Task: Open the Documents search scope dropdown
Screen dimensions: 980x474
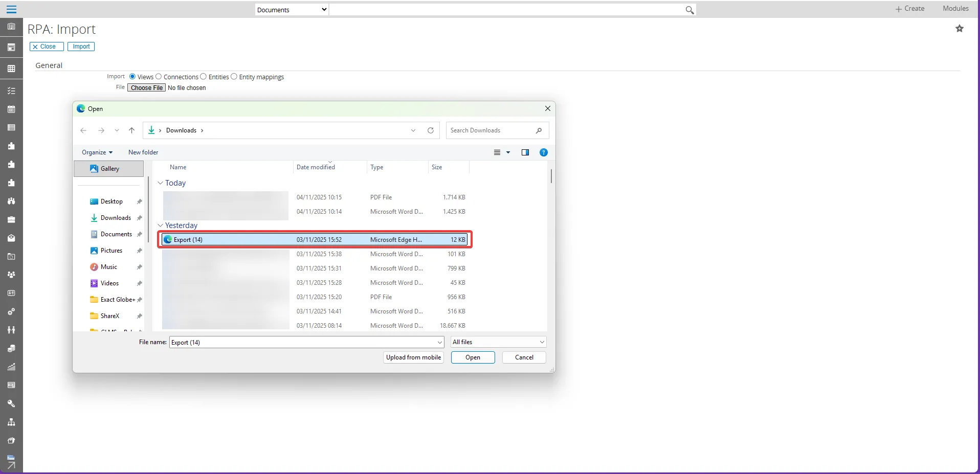Action: 292,10
